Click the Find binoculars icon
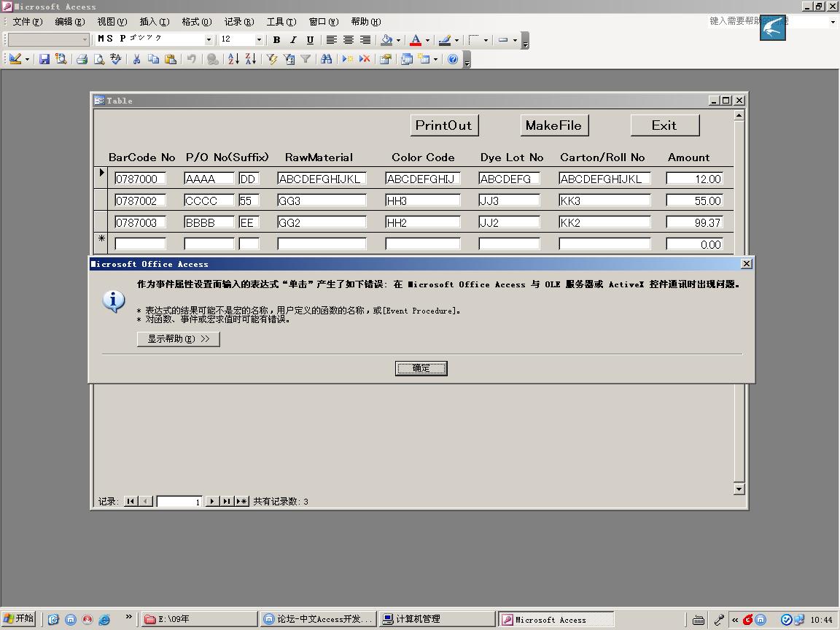The width and height of the screenshot is (840, 630). (326, 59)
